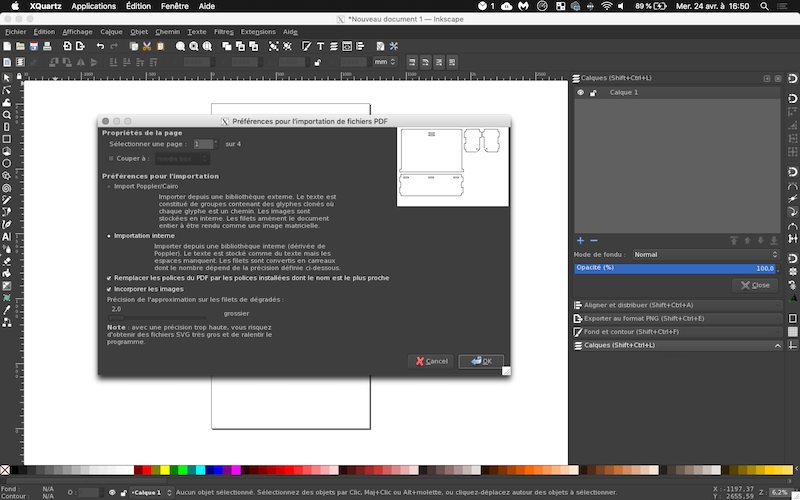Open the mm units dropdown

coord(385,62)
